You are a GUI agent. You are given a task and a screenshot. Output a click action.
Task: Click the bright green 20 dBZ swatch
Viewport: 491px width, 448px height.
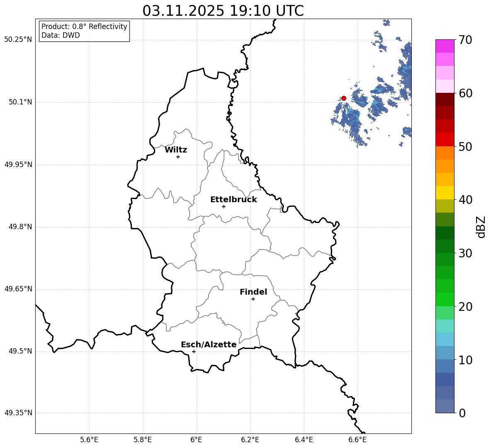point(445,299)
